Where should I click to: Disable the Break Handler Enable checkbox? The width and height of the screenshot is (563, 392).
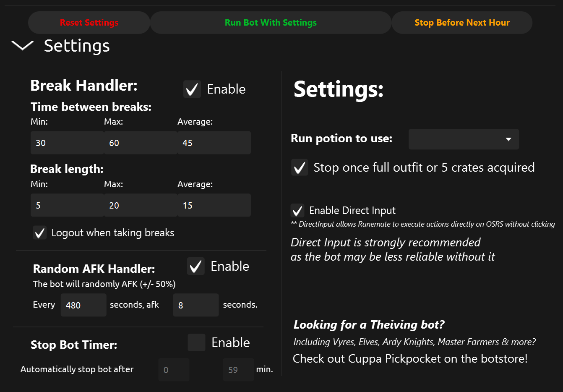(x=192, y=89)
